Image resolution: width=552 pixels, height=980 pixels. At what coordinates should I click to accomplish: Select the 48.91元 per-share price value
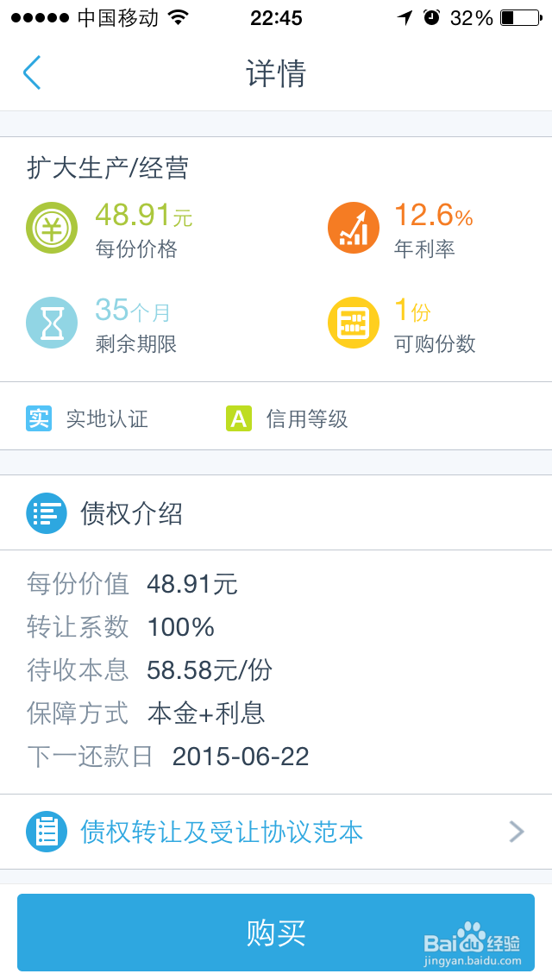tap(144, 216)
